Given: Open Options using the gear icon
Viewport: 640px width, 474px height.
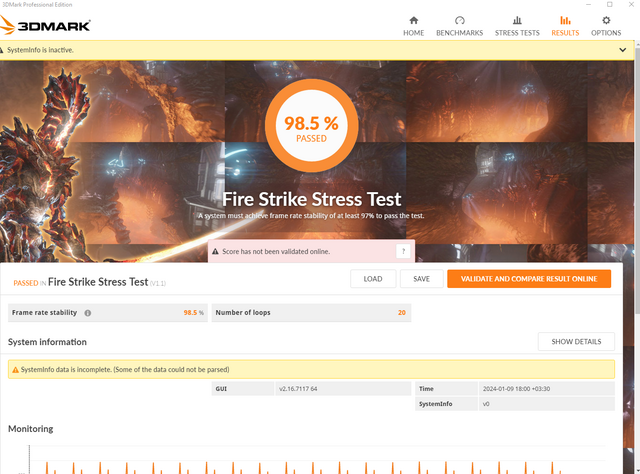Looking at the screenshot, I should [x=606, y=20].
